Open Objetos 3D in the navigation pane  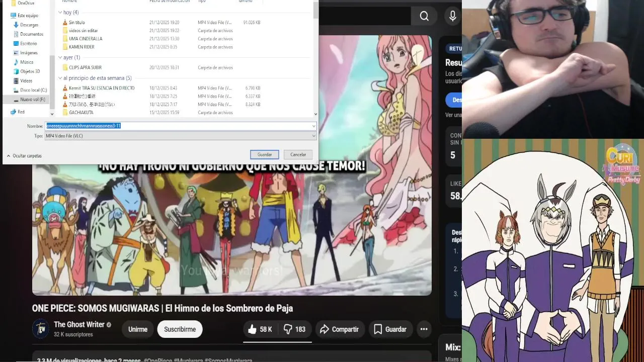click(30, 71)
